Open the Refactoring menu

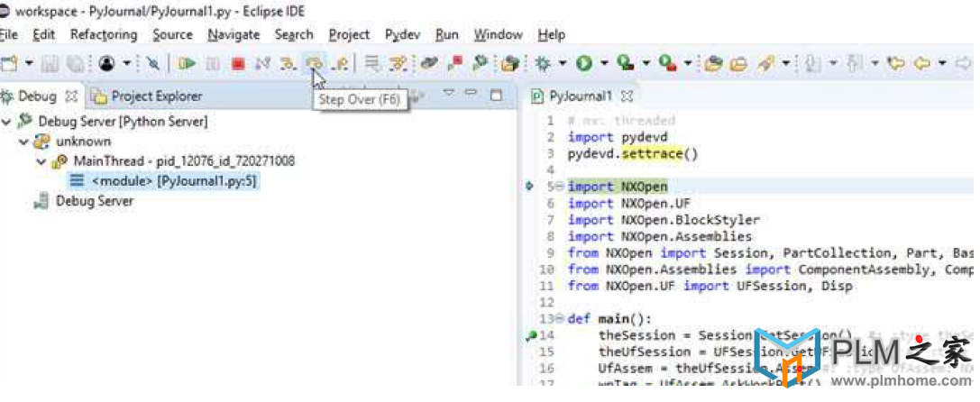[x=104, y=34]
